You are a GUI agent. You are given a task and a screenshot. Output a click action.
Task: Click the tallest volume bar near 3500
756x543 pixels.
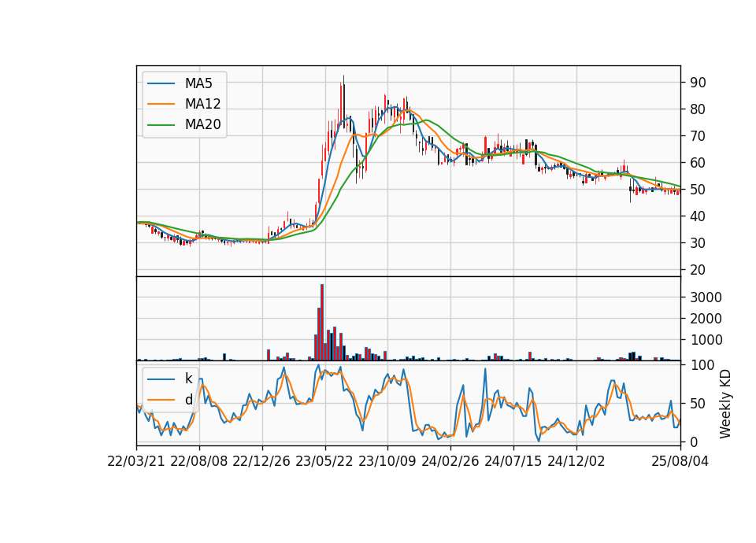click(322, 323)
